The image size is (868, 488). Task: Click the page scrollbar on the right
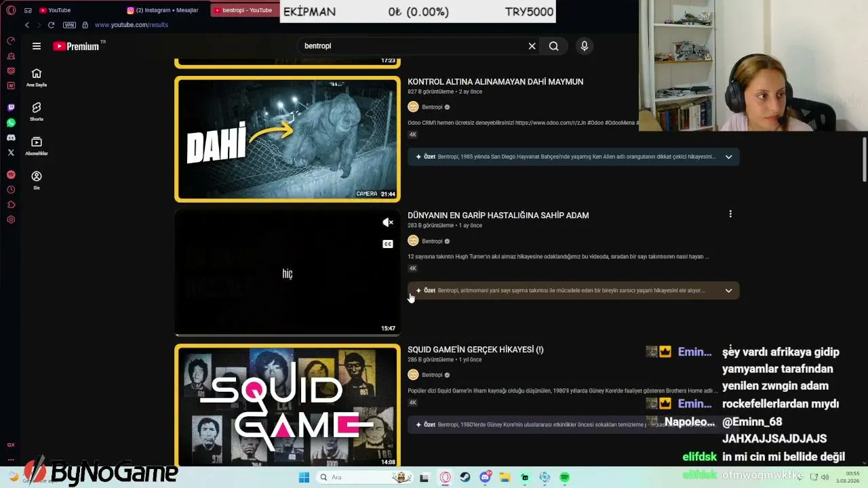[865, 159]
